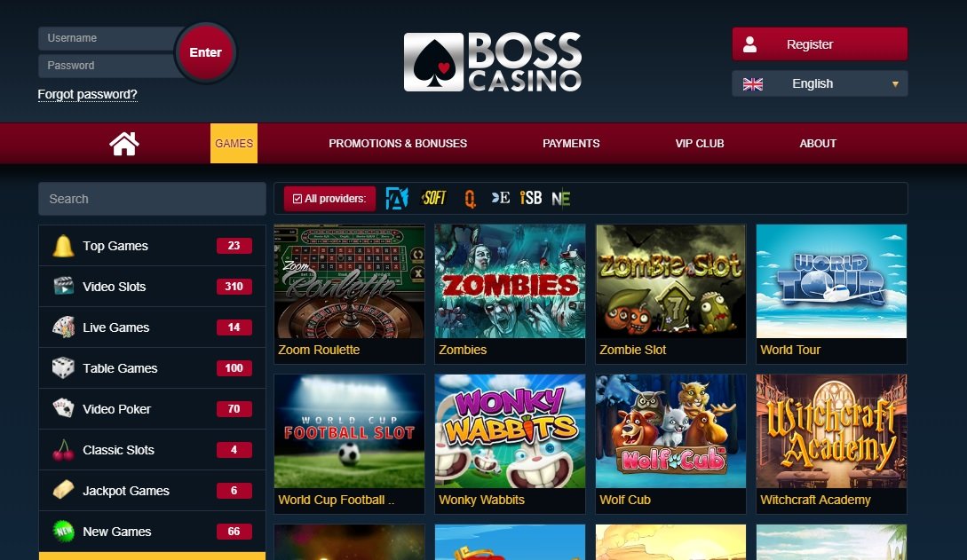
Task: Click the Username input field
Action: [108, 38]
